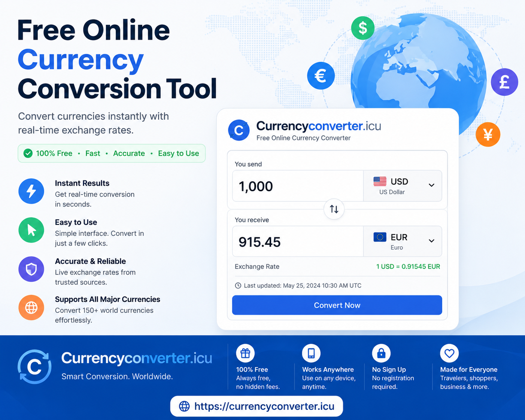This screenshot has width=525, height=420.
Task: Click the Currencyconverter.icu title in the card
Action: click(319, 126)
